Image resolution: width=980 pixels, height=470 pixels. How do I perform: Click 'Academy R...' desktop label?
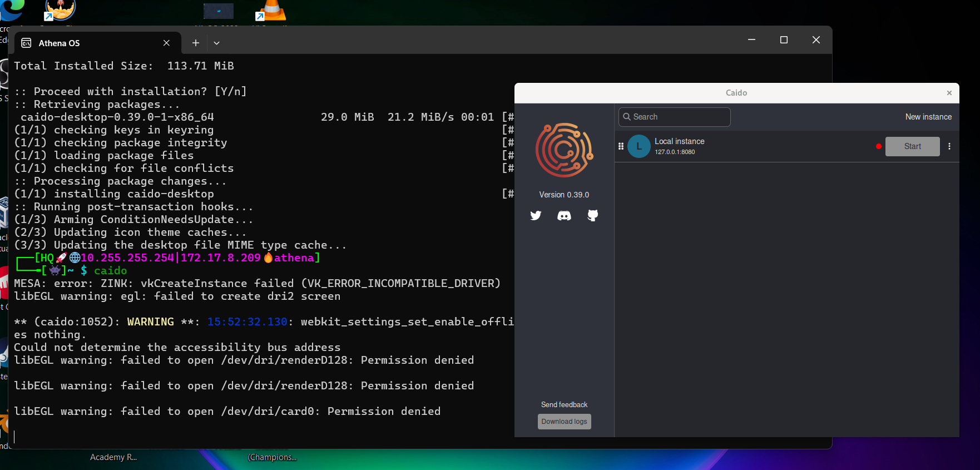113,457
